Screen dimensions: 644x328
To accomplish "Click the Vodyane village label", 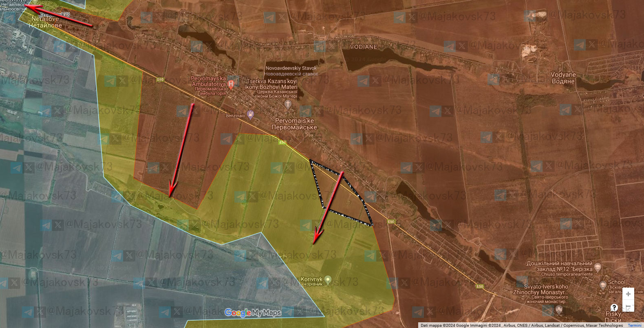I will (563, 78).
